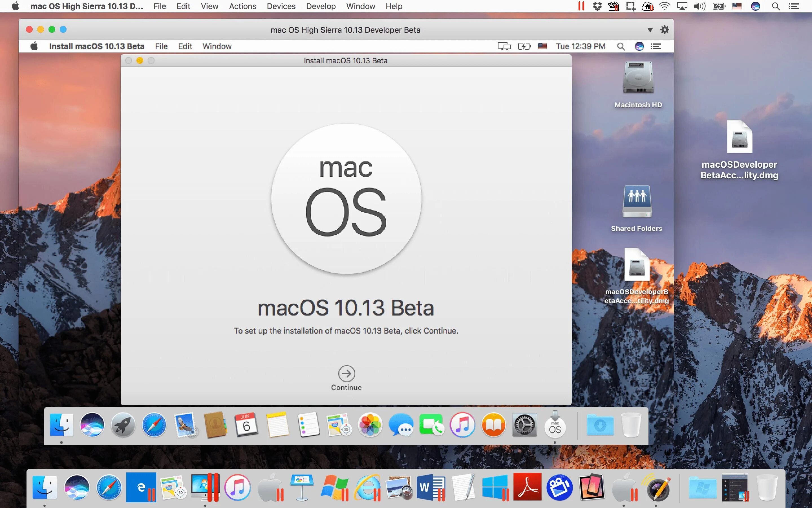Open host Spotlight search magnifier
This screenshot has width=812, height=508.
tap(776, 6)
